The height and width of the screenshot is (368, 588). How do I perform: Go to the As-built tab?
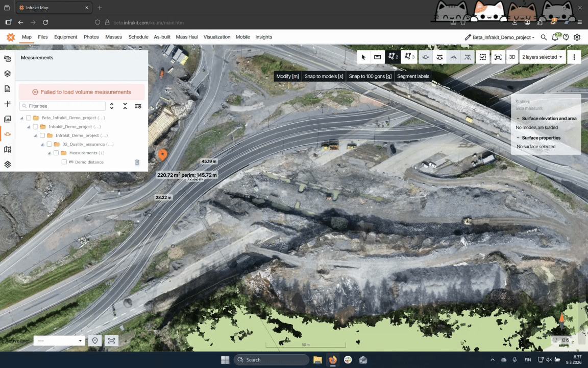click(x=162, y=37)
